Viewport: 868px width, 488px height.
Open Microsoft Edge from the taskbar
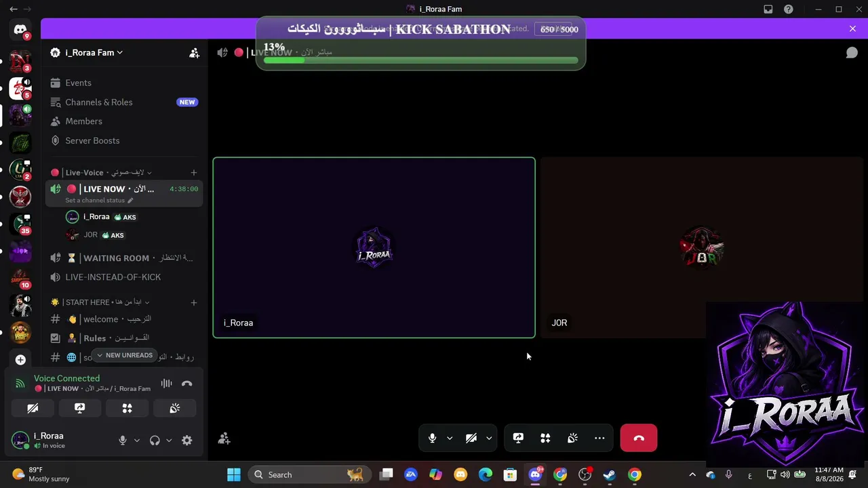485,474
